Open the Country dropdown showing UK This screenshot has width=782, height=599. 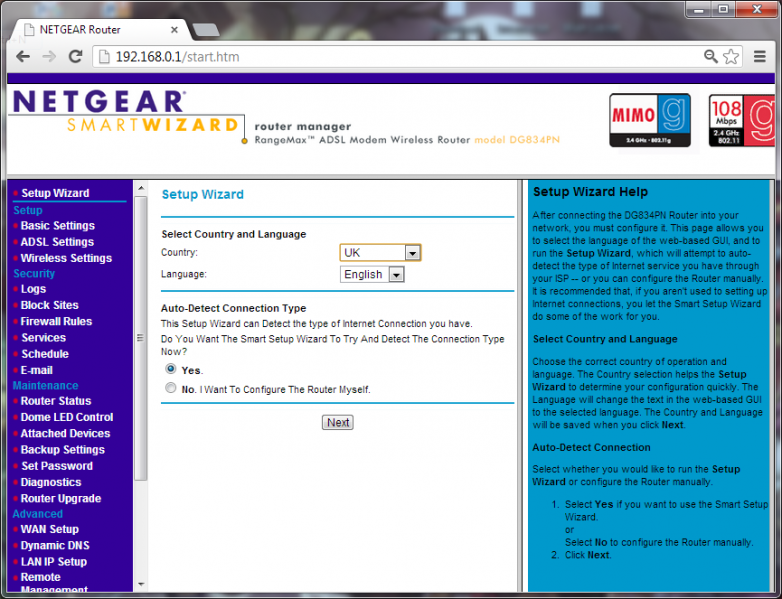pyautogui.click(x=380, y=252)
